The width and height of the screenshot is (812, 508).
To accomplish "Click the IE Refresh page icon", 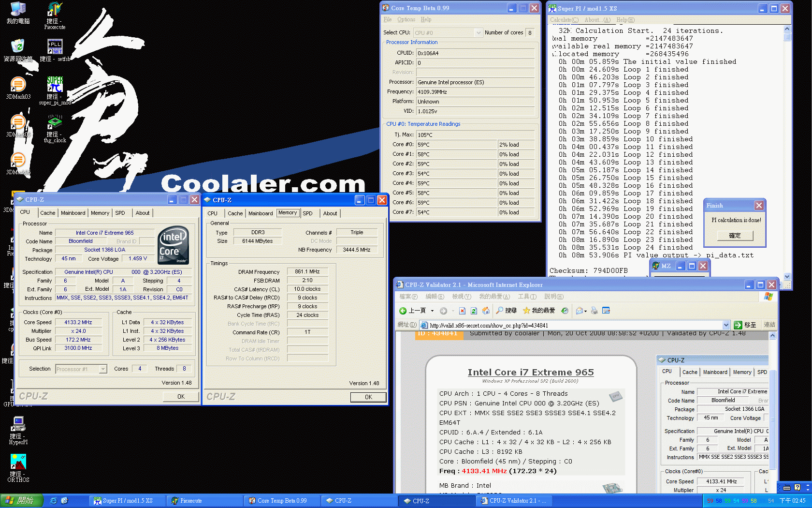I will point(474,311).
